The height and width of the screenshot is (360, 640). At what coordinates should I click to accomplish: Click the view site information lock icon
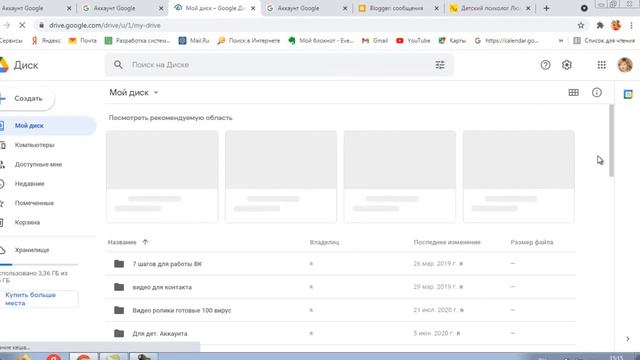(x=41, y=25)
